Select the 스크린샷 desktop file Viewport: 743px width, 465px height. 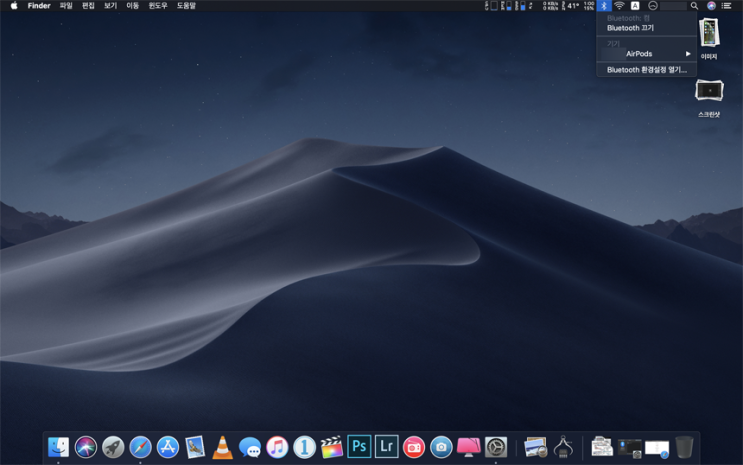tap(709, 92)
